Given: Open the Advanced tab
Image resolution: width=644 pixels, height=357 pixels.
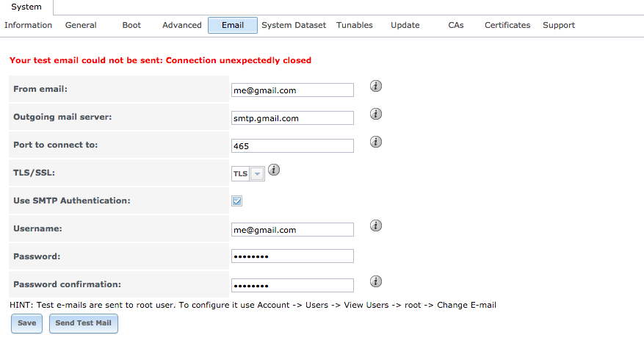Looking at the screenshot, I should click(x=182, y=25).
